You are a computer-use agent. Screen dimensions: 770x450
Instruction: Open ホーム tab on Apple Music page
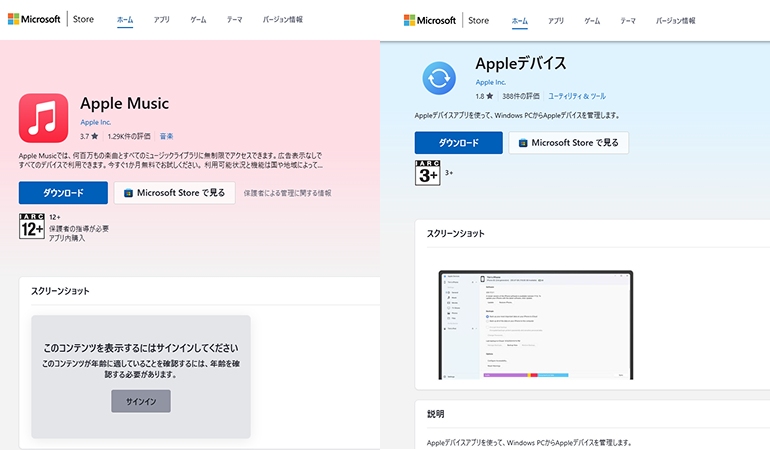coord(125,20)
